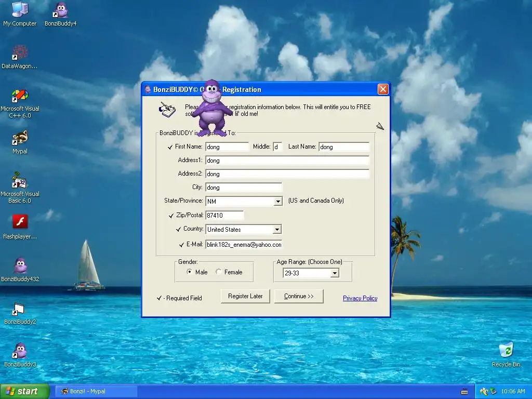This screenshot has height=399, width=532.
Task: Open the Mypal browser shortcut
Action: [x=20, y=141]
